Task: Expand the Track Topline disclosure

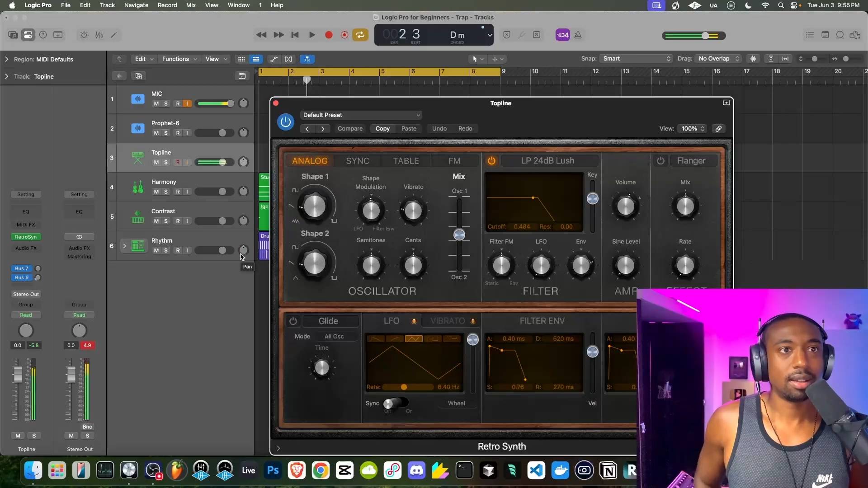Action: [x=6, y=76]
